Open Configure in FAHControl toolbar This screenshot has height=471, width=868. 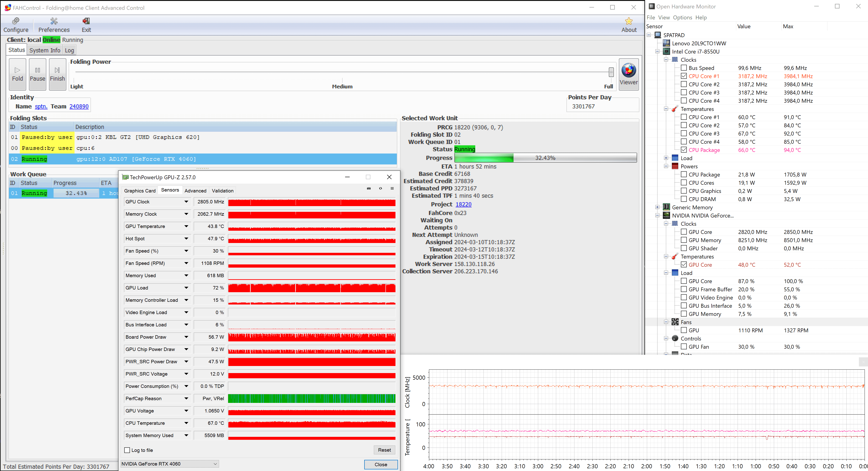point(16,25)
